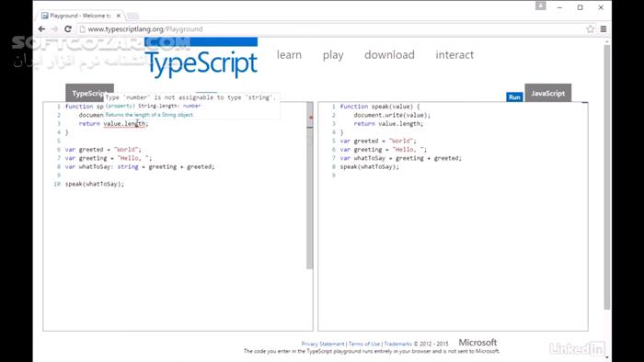Open the Privacy Statement link

tap(323, 344)
